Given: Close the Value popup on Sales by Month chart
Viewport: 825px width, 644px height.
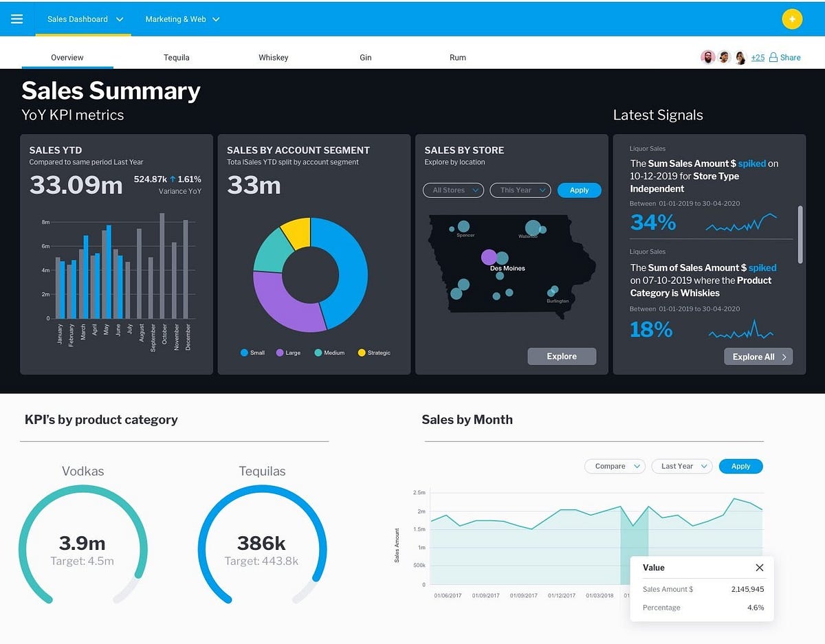Looking at the screenshot, I should [760, 567].
